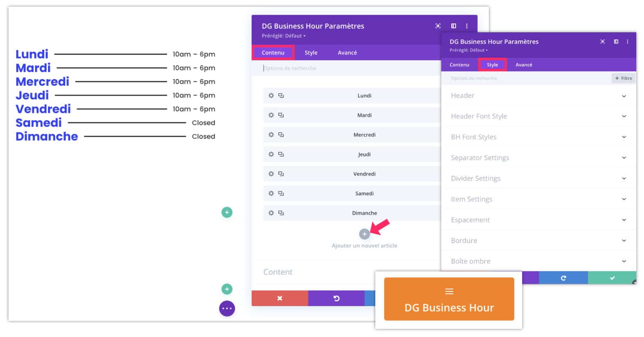
Task: Duplicate the Jeudi item
Action: click(x=281, y=154)
